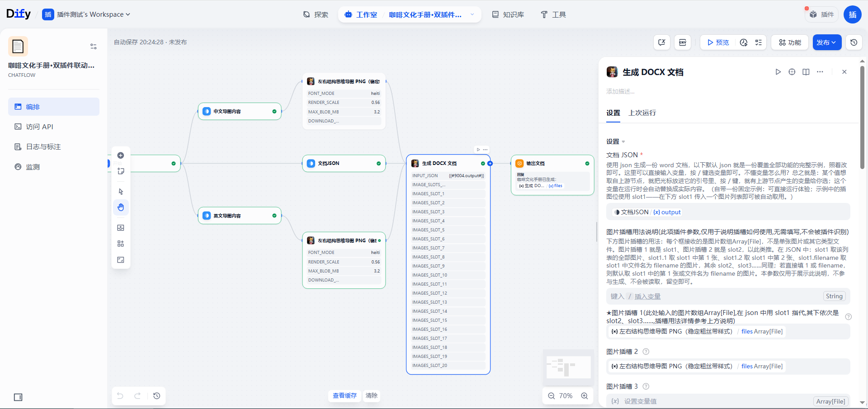The height and width of the screenshot is (409, 868).
Task: Switch to hand (pan) mode in canvas toolbar
Action: [x=121, y=207]
